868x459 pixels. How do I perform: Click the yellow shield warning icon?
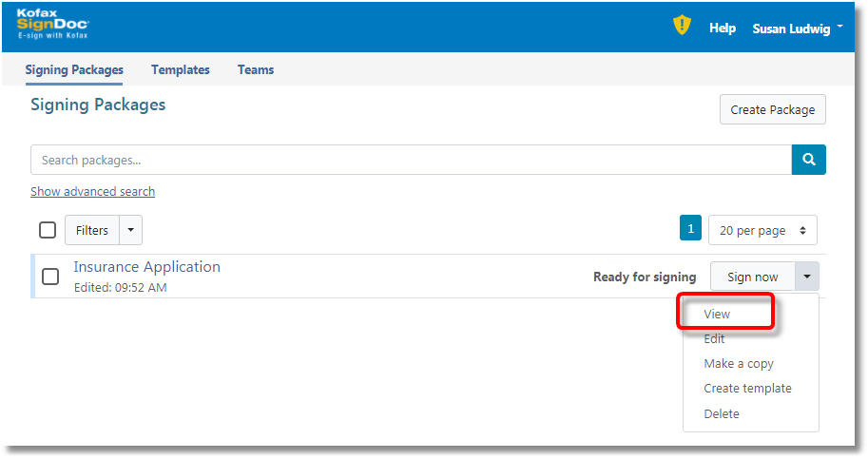point(682,27)
